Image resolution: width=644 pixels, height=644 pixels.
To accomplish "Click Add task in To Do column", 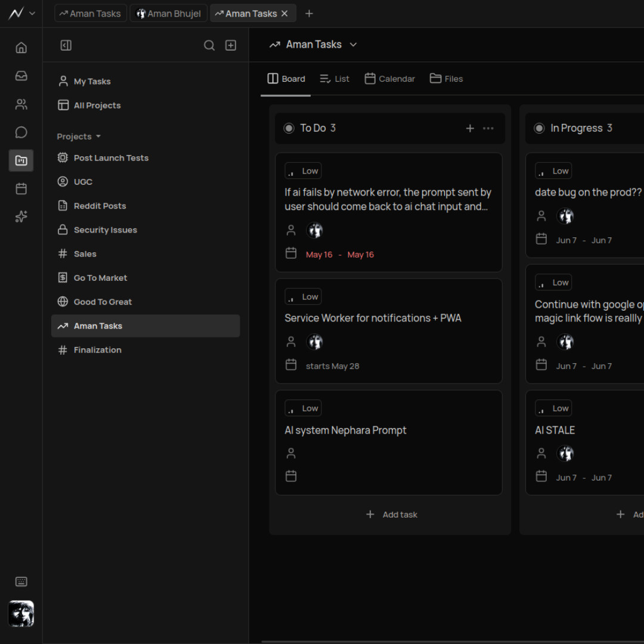I will click(x=391, y=515).
